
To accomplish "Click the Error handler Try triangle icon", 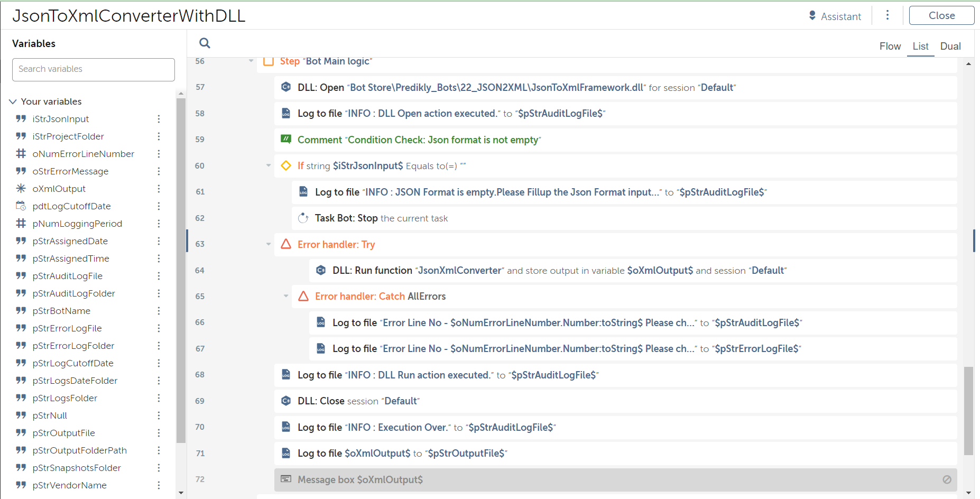I will point(286,244).
